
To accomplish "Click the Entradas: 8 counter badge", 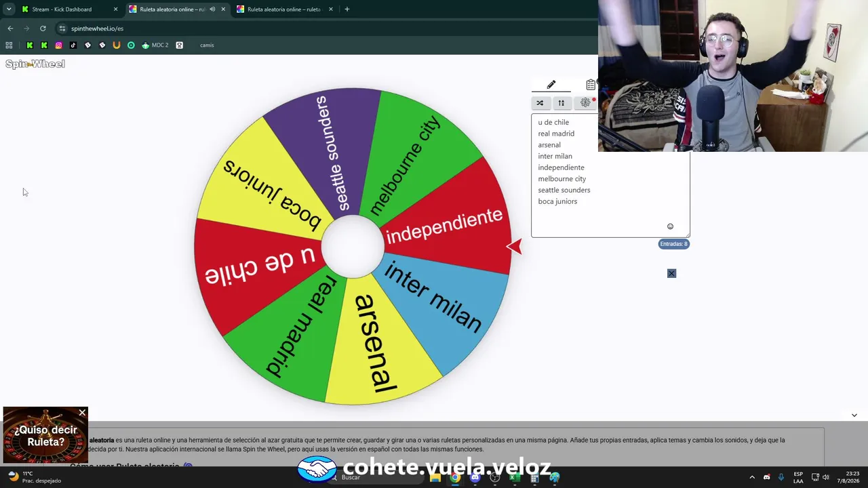I will point(674,244).
